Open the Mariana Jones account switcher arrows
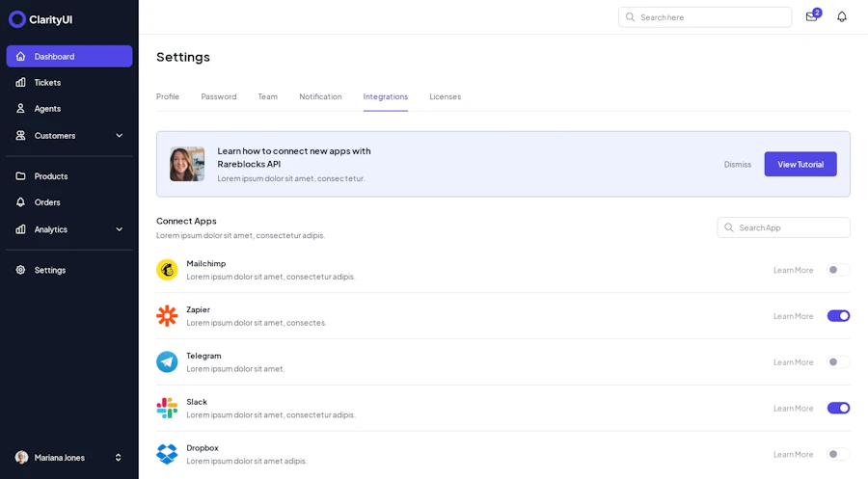This screenshot has width=868, height=479. tap(118, 458)
